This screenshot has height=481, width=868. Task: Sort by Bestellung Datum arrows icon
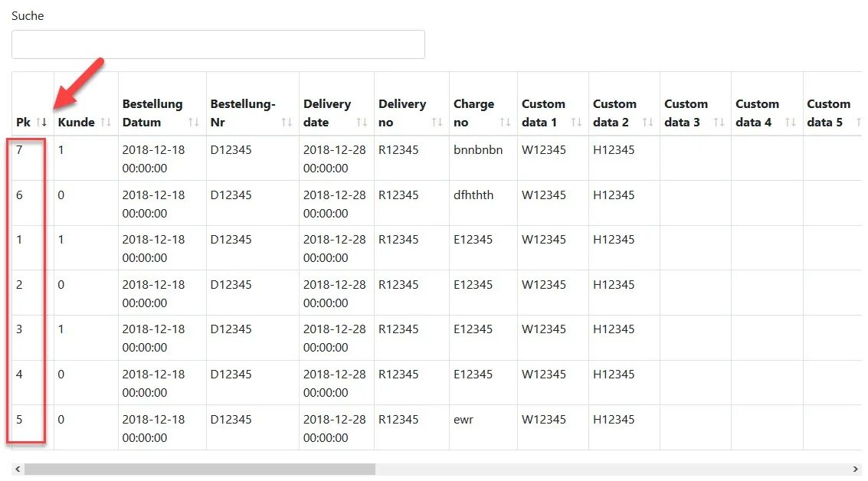click(194, 123)
